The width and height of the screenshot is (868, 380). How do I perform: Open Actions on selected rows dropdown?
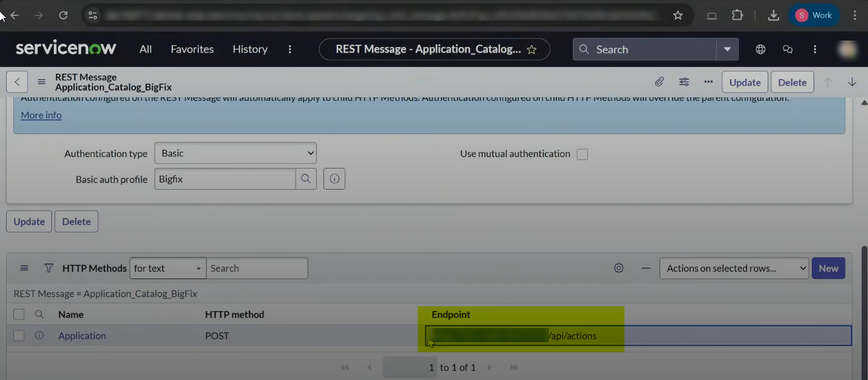pyautogui.click(x=734, y=268)
